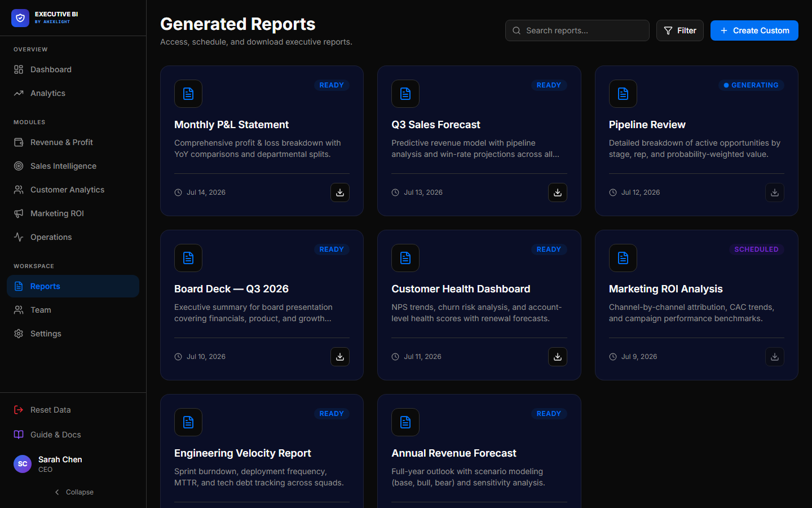Viewport: 812px width, 508px height.
Task: Click Reset Data
Action: 73,410
